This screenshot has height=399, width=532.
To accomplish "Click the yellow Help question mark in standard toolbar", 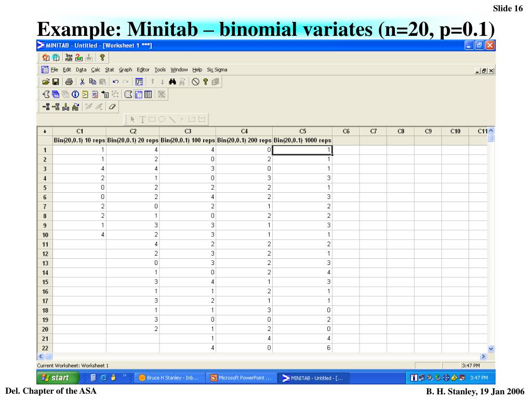I will 205,82.
